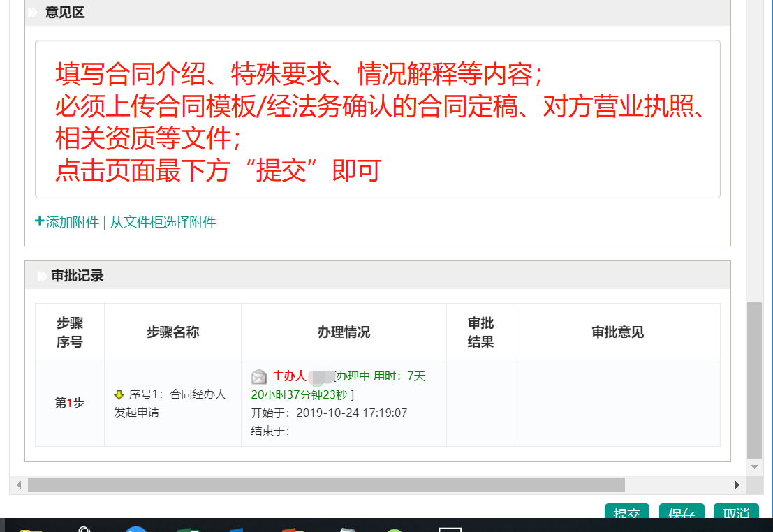Screen dimensions: 773x532
Task: Click the envelope icon next to 主办人
Action: pyautogui.click(x=259, y=377)
